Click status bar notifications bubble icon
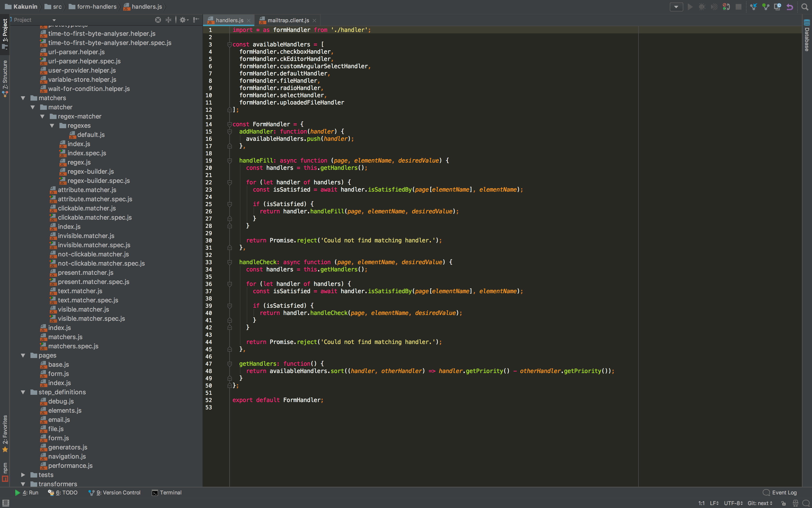This screenshot has height=508, width=812. pos(806,503)
